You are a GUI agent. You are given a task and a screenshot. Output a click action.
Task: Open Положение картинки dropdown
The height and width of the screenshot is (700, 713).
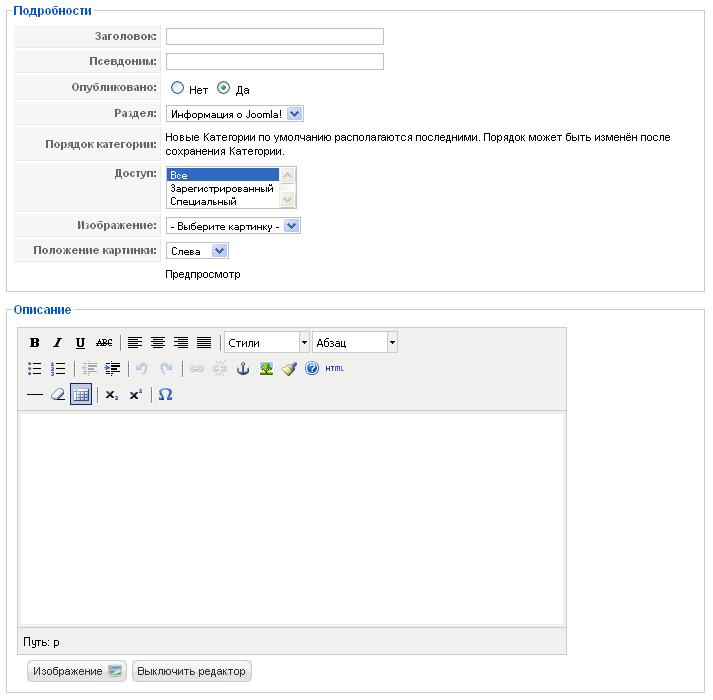click(x=197, y=251)
